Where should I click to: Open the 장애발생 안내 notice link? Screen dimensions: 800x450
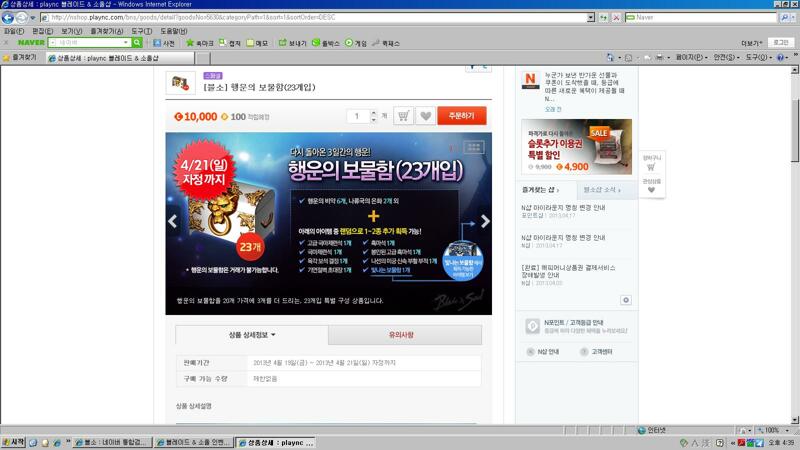568,271
